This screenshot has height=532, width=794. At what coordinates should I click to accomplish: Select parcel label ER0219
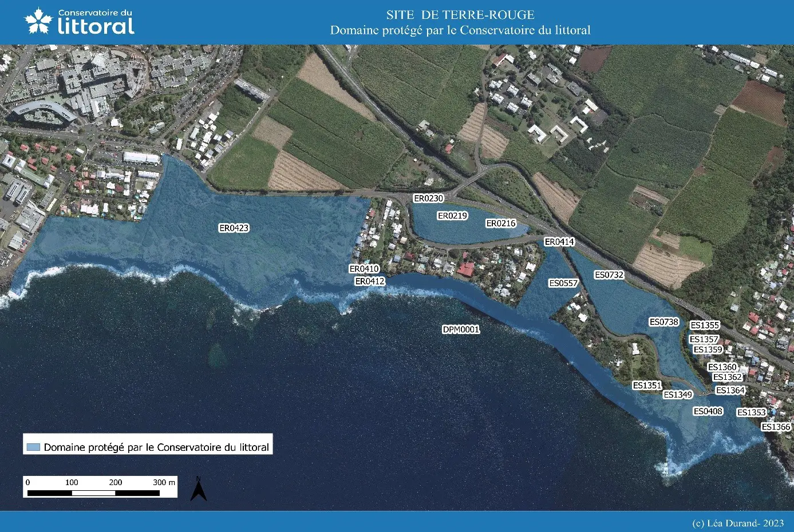[452, 216]
